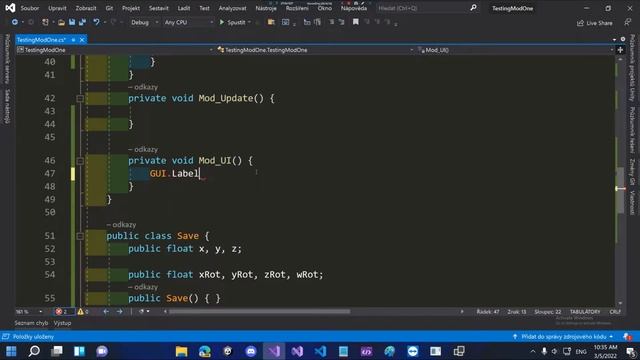Open Discord from the taskbar
This screenshot has height=360, width=640.
click(251, 351)
